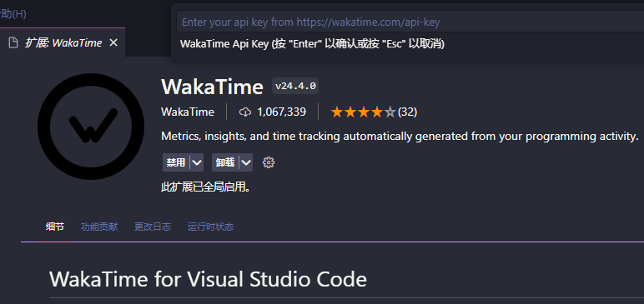Click the v24.4.0 version badge
644x304 pixels.
coord(295,86)
